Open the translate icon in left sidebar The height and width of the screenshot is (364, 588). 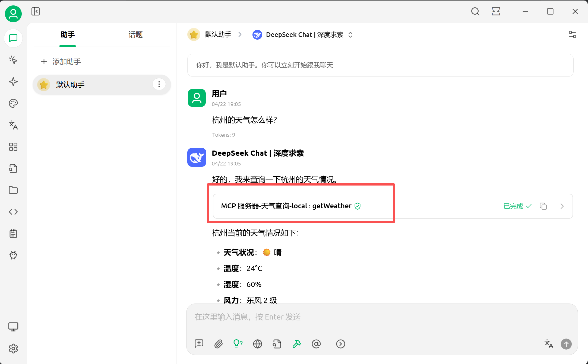[x=13, y=125]
